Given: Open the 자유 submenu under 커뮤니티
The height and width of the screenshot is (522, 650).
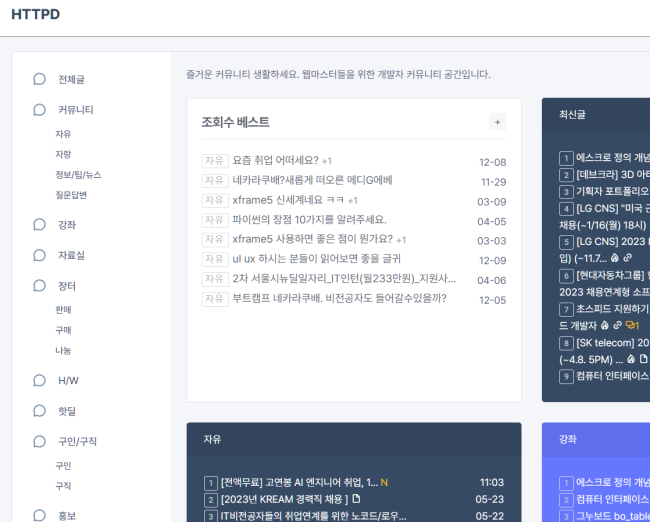Looking at the screenshot, I should (x=63, y=134).
